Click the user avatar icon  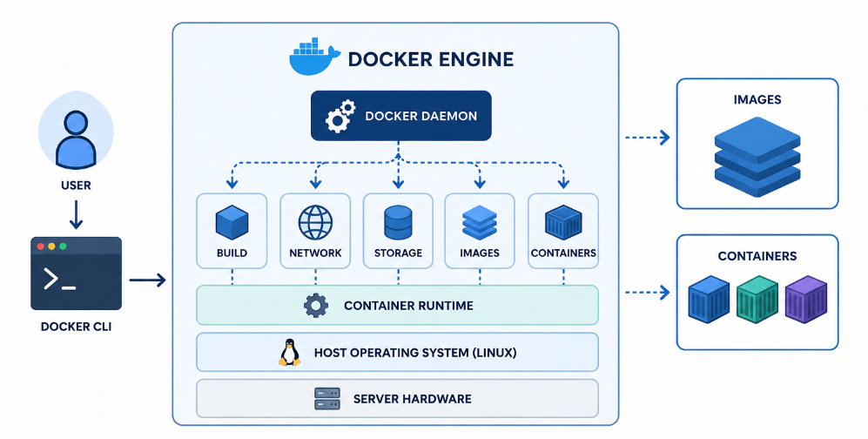(x=76, y=132)
